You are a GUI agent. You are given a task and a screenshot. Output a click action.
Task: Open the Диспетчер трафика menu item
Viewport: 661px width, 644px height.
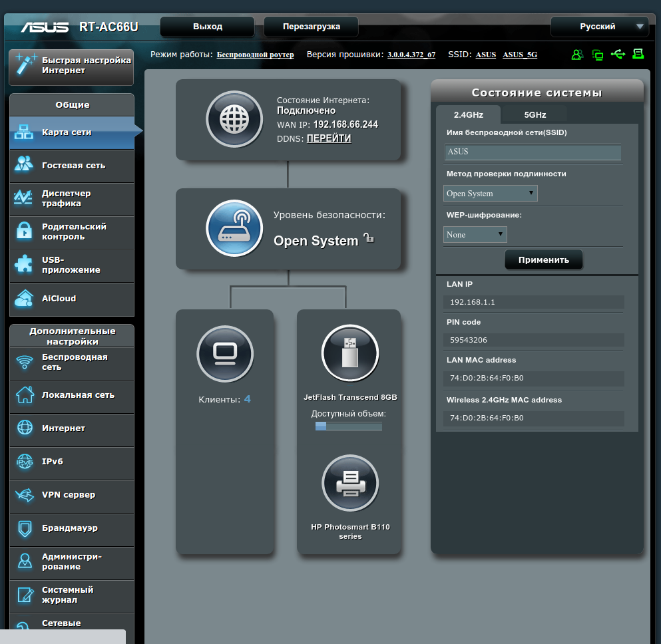click(72, 199)
